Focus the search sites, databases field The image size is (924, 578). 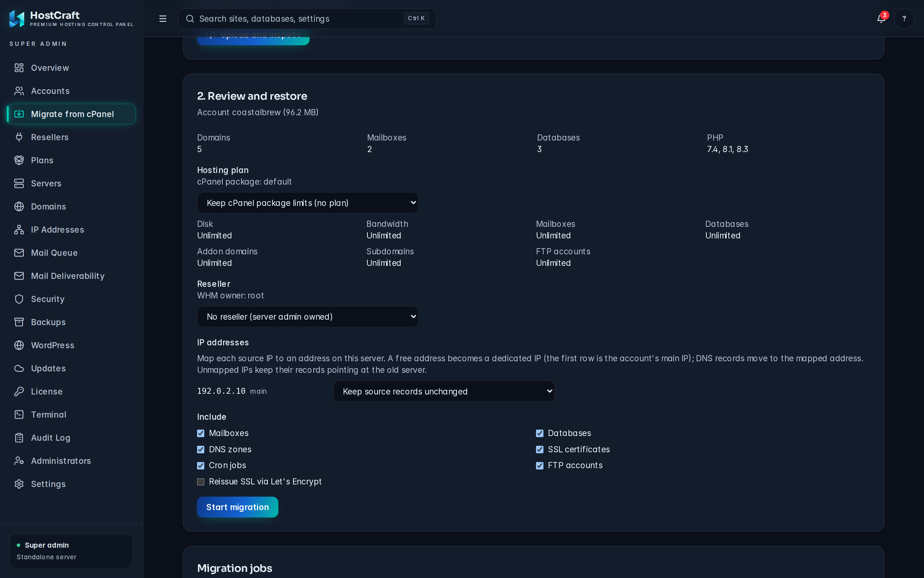coord(307,19)
